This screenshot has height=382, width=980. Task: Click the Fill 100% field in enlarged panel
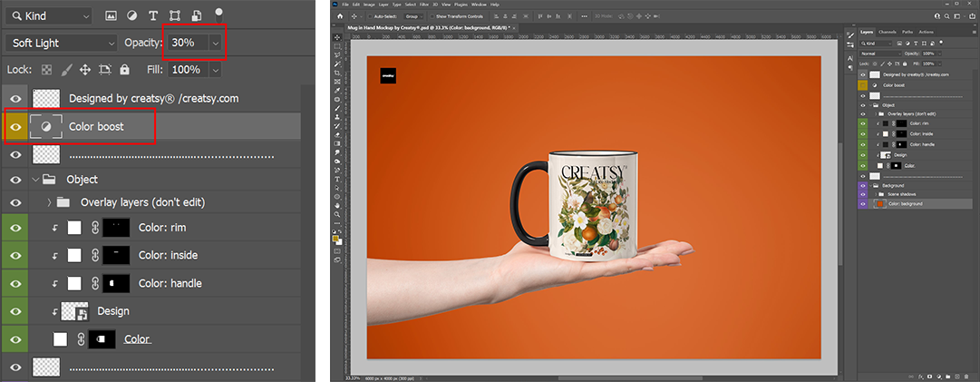pyautogui.click(x=188, y=69)
